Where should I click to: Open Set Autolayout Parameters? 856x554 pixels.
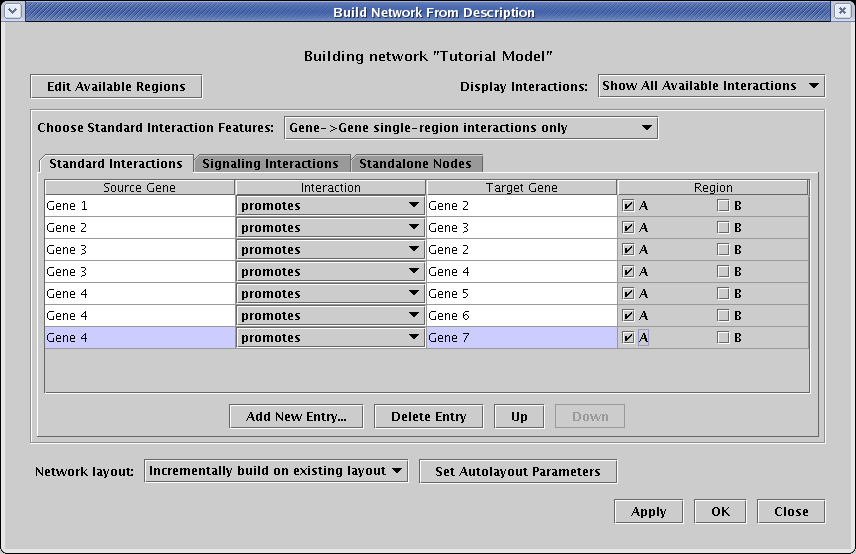(x=517, y=472)
